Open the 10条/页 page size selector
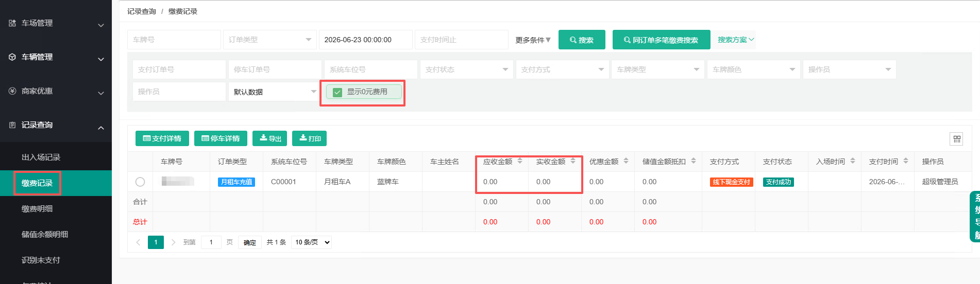 pos(311,242)
